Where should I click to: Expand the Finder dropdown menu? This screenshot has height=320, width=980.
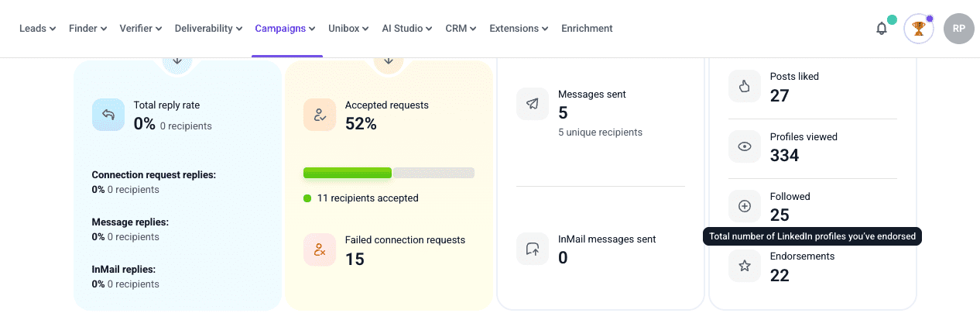pyautogui.click(x=87, y=29)
